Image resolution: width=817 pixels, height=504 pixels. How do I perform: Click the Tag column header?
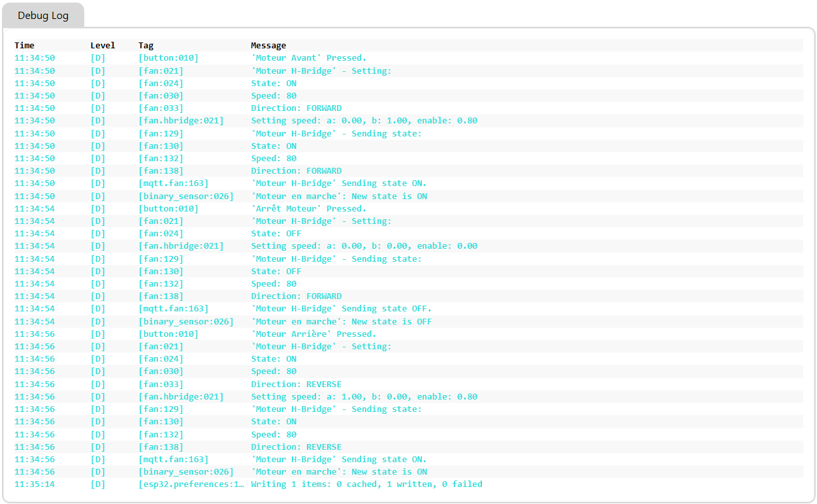point(146,46)
